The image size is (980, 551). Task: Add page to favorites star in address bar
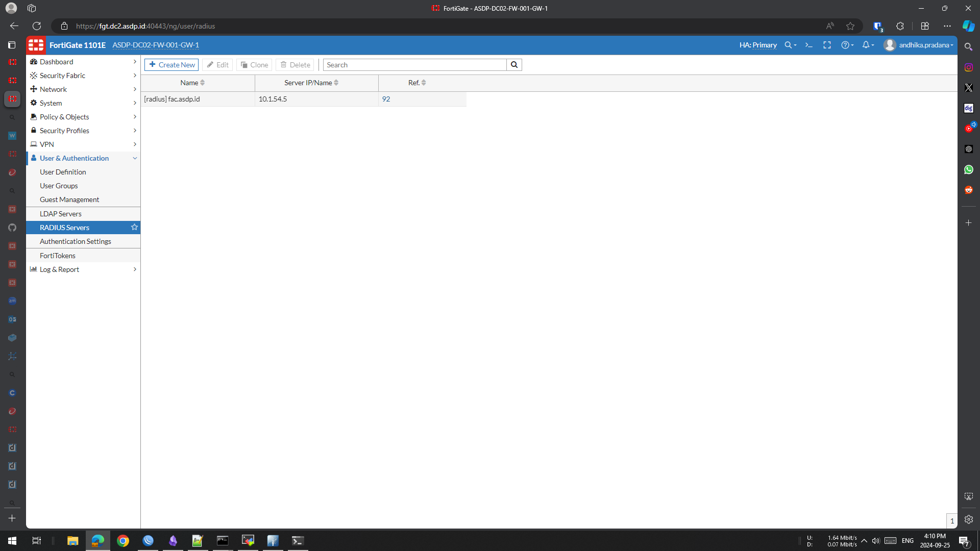[850, 26]
